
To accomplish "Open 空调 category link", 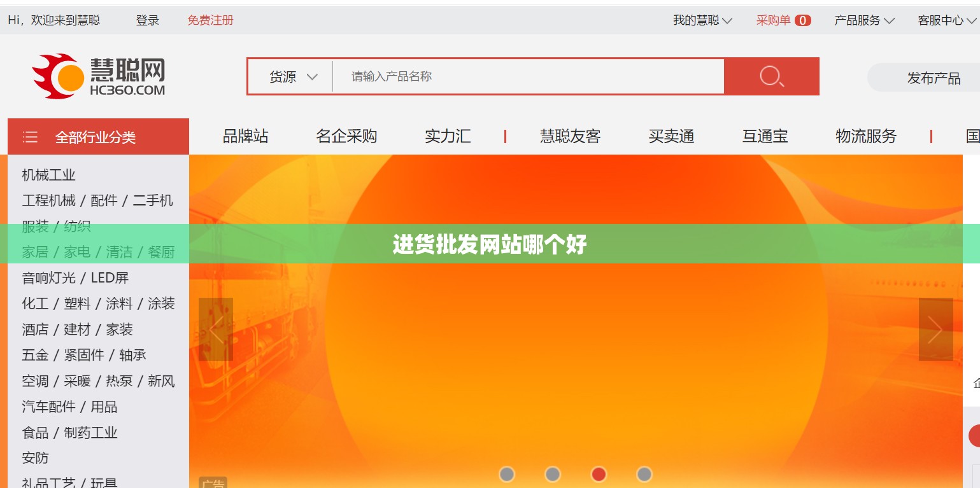I will click(x=35, y=381).
